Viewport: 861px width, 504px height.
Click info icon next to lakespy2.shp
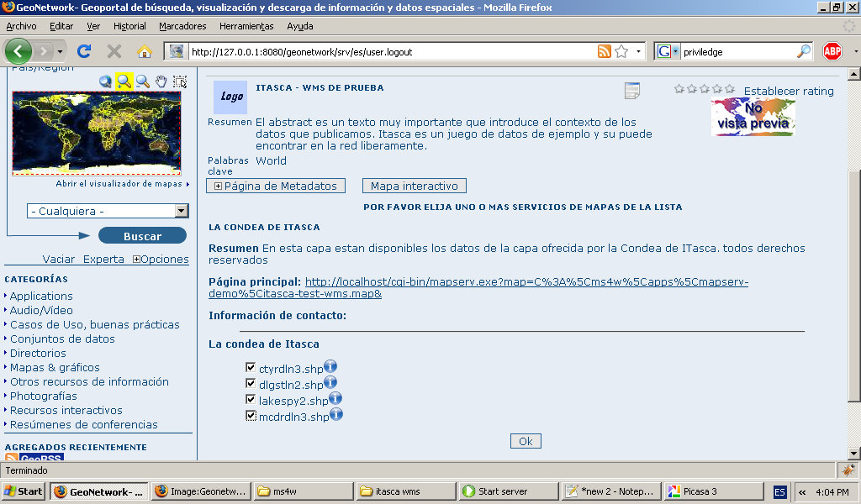(335, 399)
